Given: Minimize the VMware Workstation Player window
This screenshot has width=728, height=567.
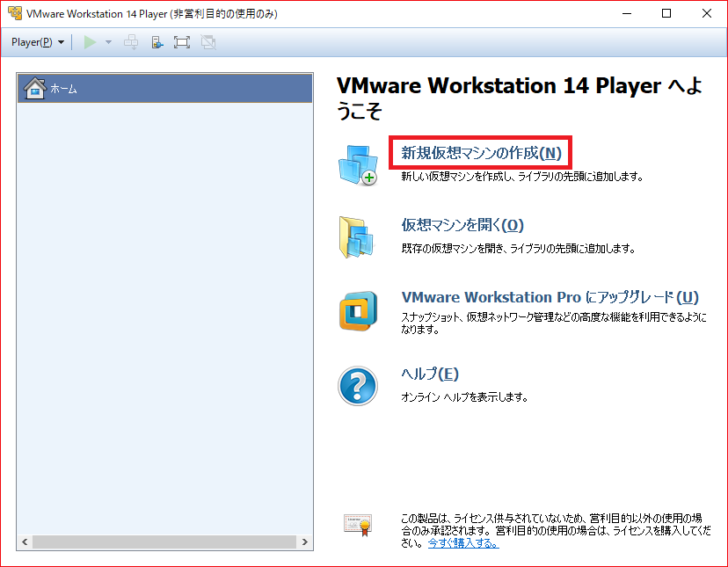Looking at the screenshot, I should (x=627, y=13).
